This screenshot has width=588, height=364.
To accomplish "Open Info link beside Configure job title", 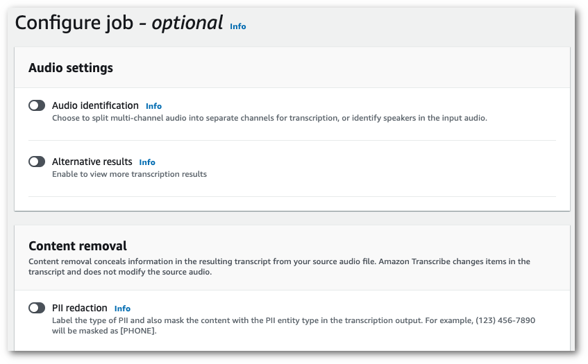I will coord(238,26).
